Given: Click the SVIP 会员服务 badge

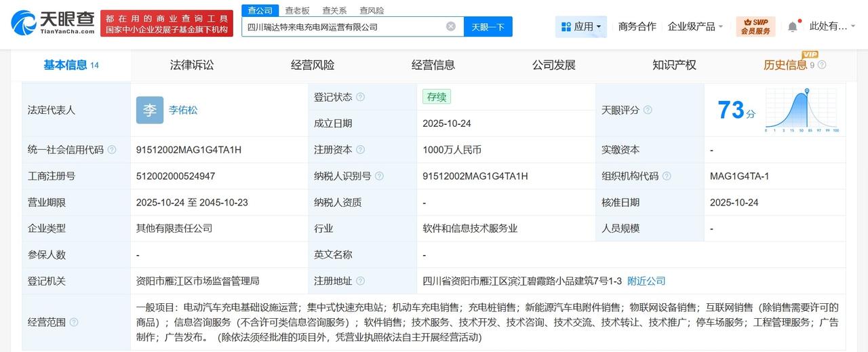Looking at the screenshot, I should (x=755, y=26).
